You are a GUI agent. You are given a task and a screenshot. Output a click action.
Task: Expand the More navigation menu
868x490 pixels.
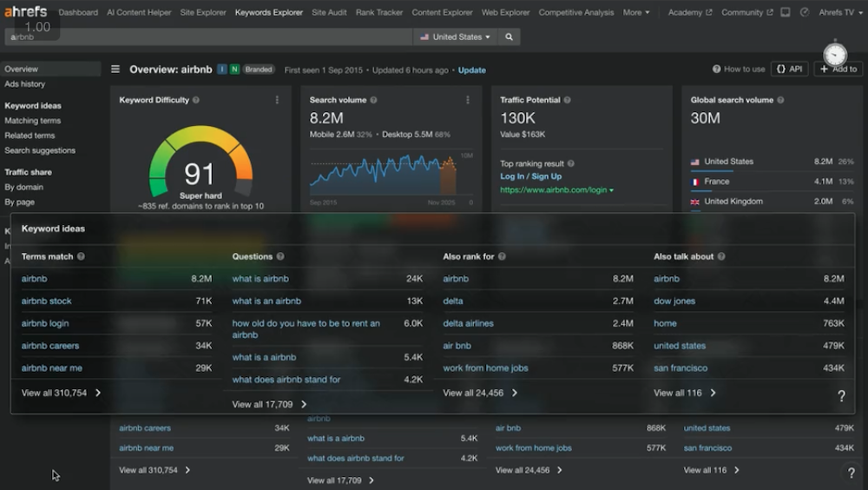(635, 12)
